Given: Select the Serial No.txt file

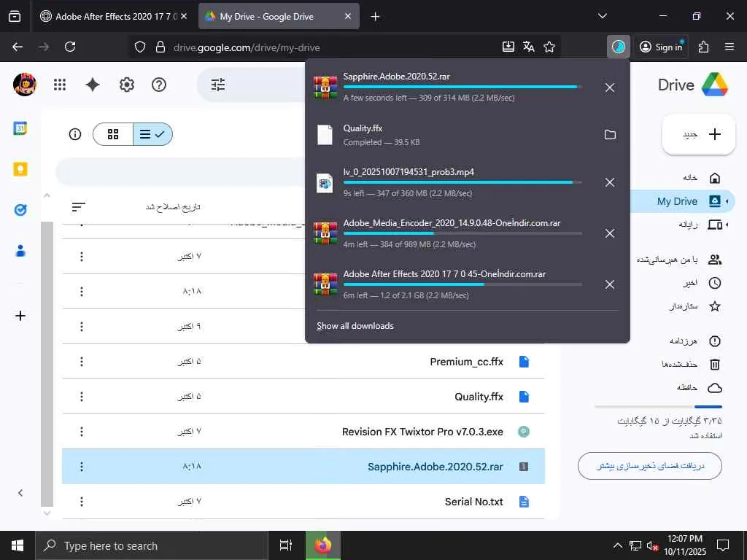Looking at the screenshot, I should coord(303,502).
